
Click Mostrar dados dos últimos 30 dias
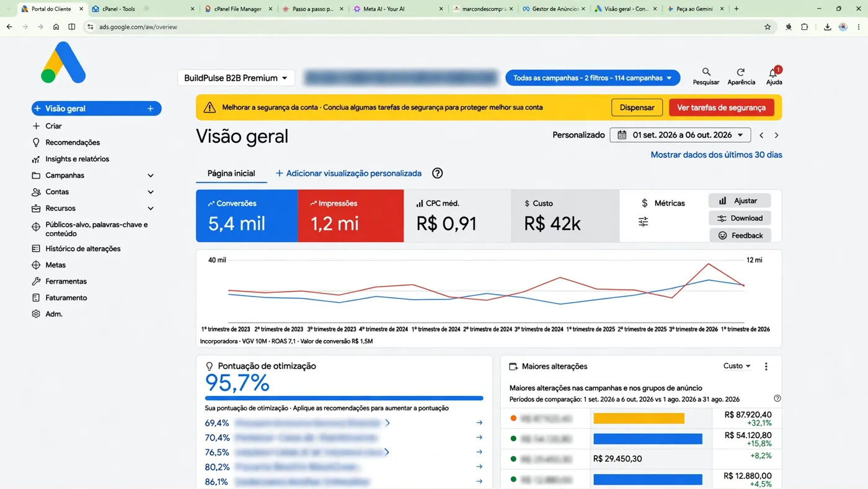click(x=716, y=155)
